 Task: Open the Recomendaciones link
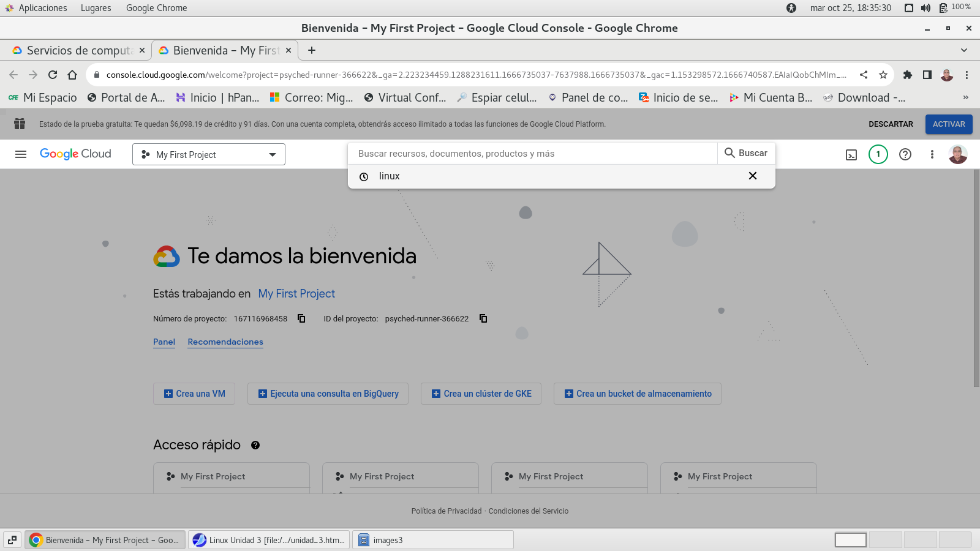point(225,342)
